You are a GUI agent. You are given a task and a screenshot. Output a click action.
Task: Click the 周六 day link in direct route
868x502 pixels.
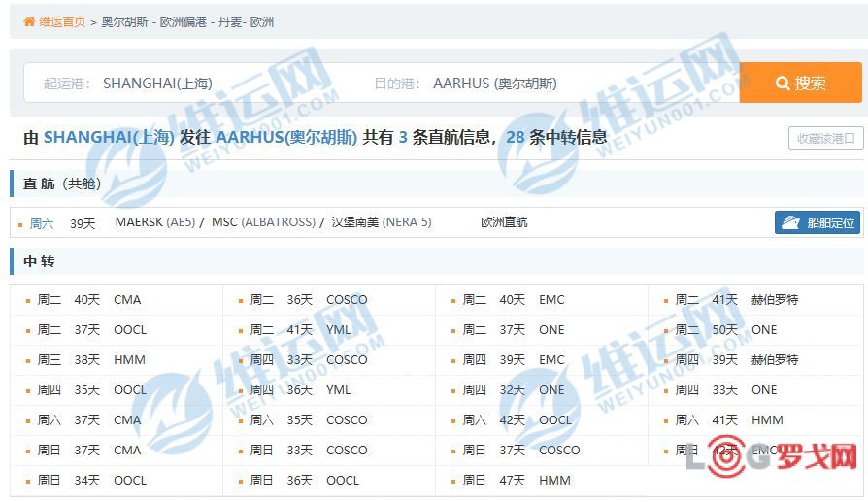coord(42,223)
